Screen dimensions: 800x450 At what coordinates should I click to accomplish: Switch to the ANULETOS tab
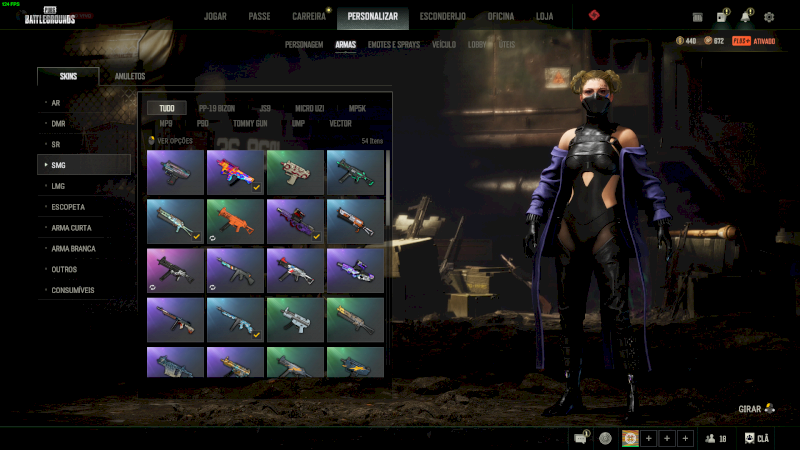130,76
